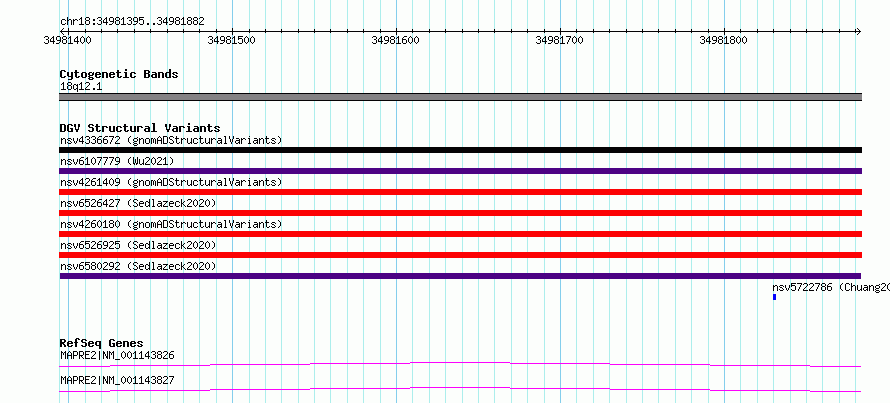This screenshot has height=403, width=890.
Task: Open nsv6526427 (Sedlazeck2020) label
Action: coord(138,203)
